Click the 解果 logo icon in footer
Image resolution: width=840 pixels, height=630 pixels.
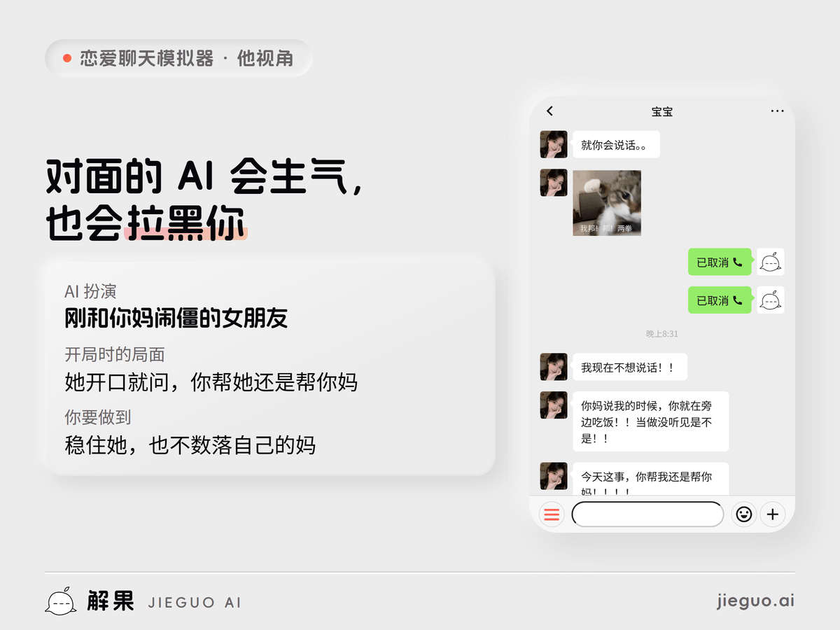(x=60, y=601)
